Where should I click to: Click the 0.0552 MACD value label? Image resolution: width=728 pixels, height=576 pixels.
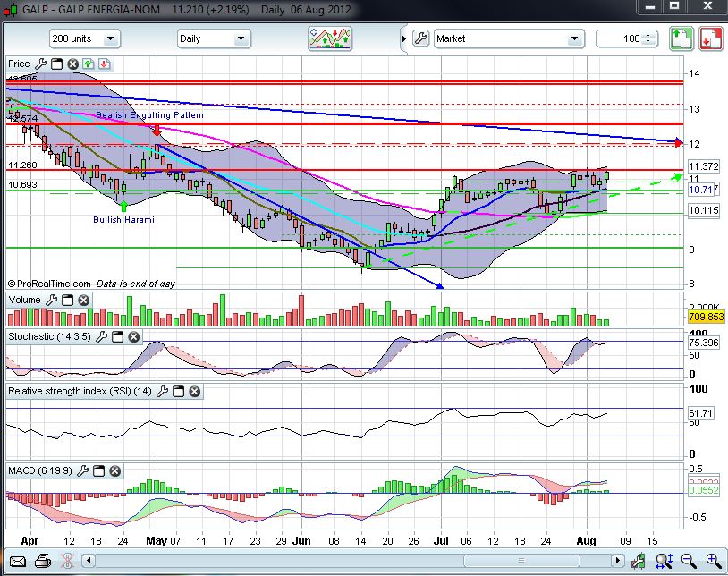coord(703,490)
